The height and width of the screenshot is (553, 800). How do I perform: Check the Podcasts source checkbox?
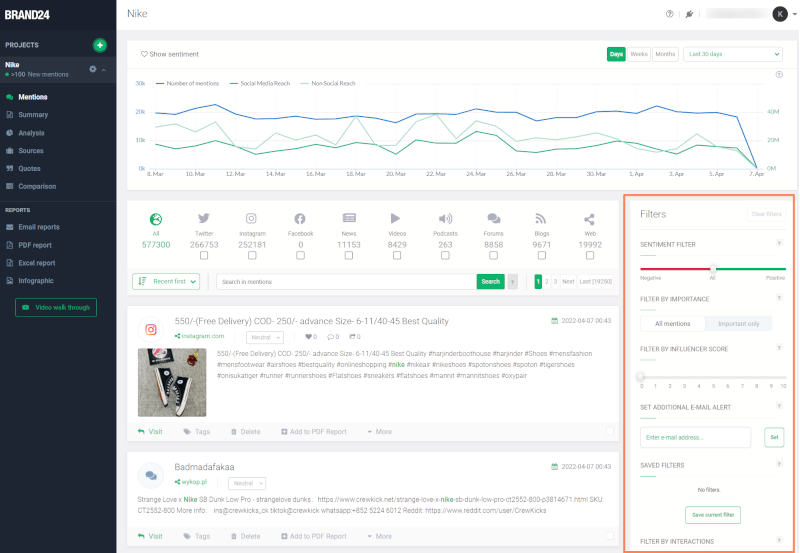(445, 255)
